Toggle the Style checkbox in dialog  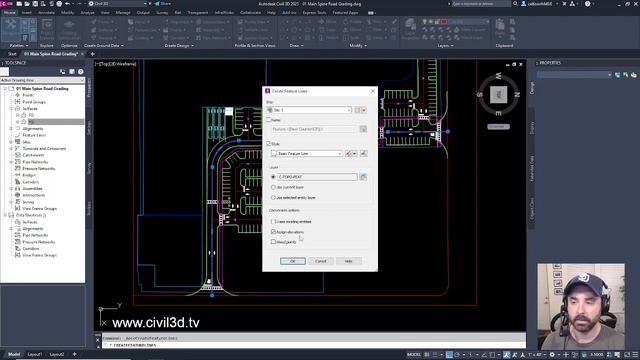pyautogui.click(x=269, y=144)
